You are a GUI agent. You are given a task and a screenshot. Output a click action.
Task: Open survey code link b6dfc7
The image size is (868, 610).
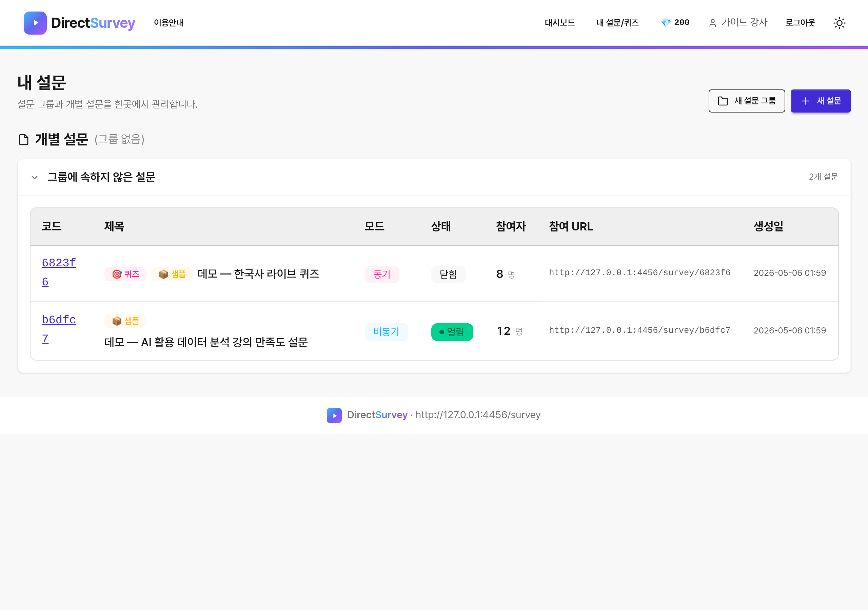[x=59, y=329]
